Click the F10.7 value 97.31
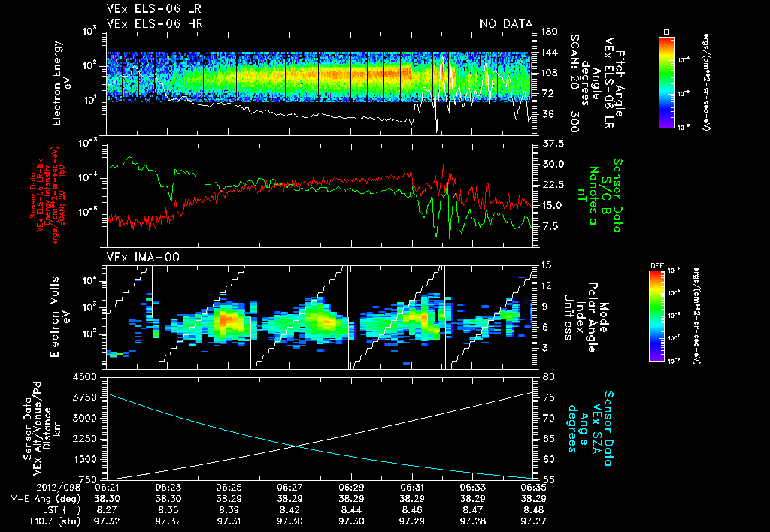Viewport: 770px width, 532px height. pos(229,521)
